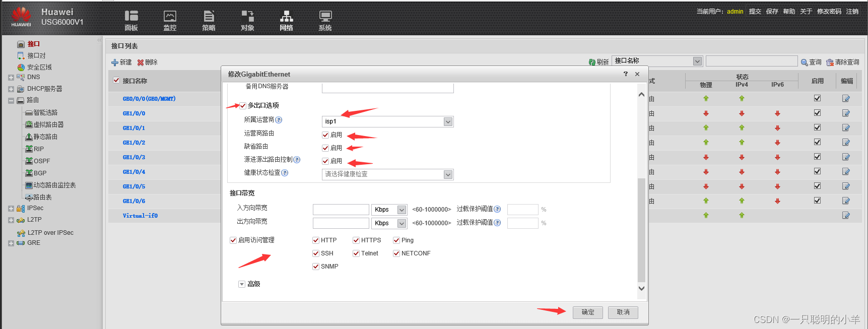Click the dialog help question mark

[626, 74]
